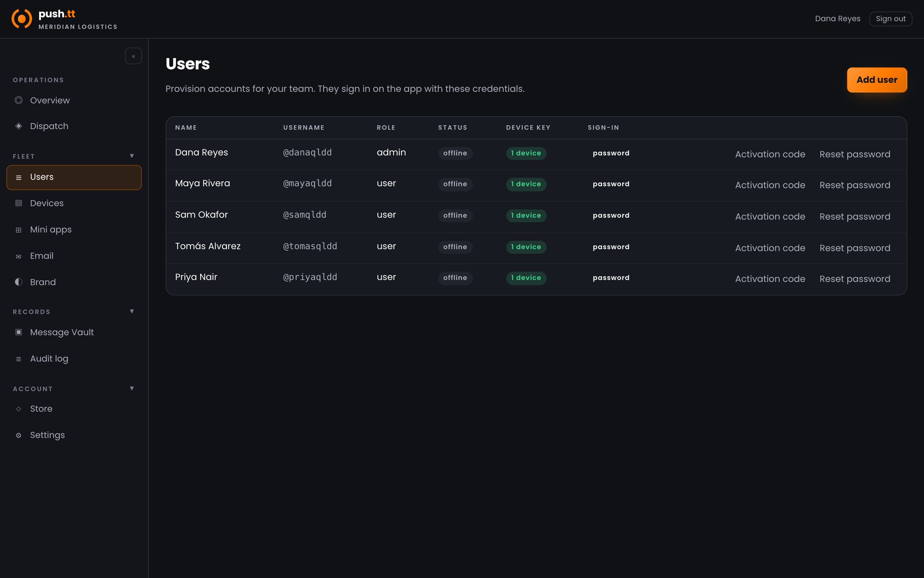Image resolution: width=924 pixels, height=578 pixels.
Task: Click the Mini apps grid icon
Action: click(18, 230)
